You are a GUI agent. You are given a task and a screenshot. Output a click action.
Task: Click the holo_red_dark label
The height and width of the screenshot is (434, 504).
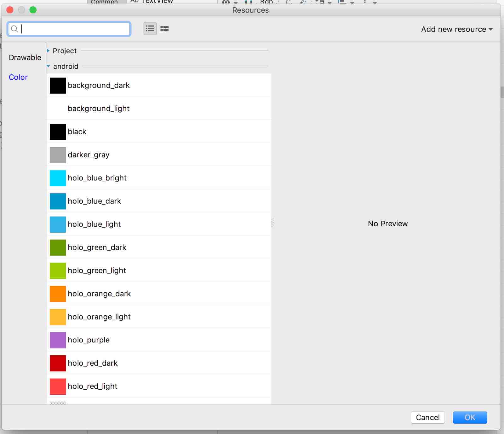(92, 363)
